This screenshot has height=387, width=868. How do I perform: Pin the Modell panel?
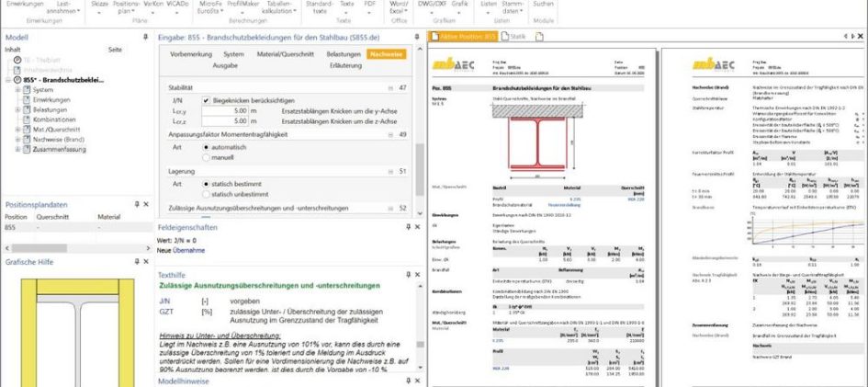click(146, 37)
